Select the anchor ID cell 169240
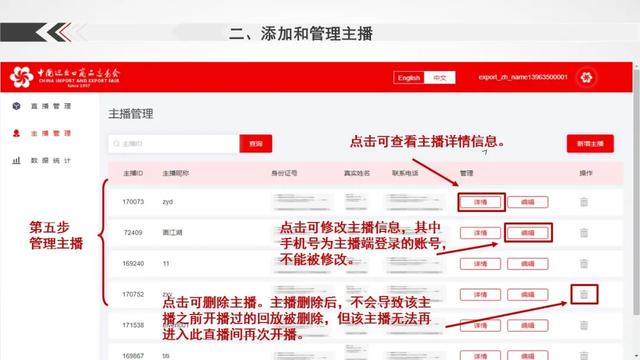Screen dimensions: 640x360 [133, 264]
